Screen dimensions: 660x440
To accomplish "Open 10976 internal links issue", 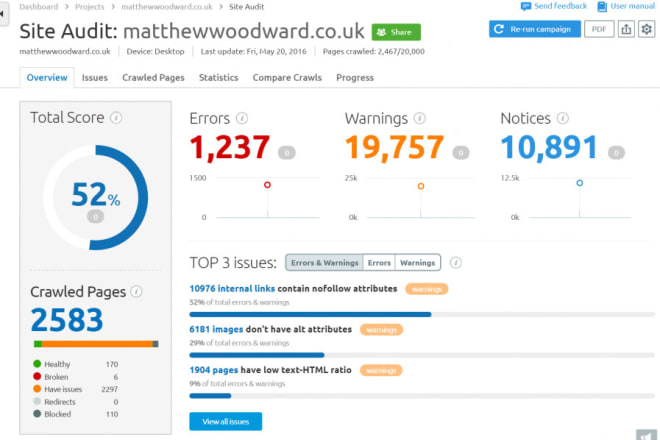I will [x=232, y=288].
